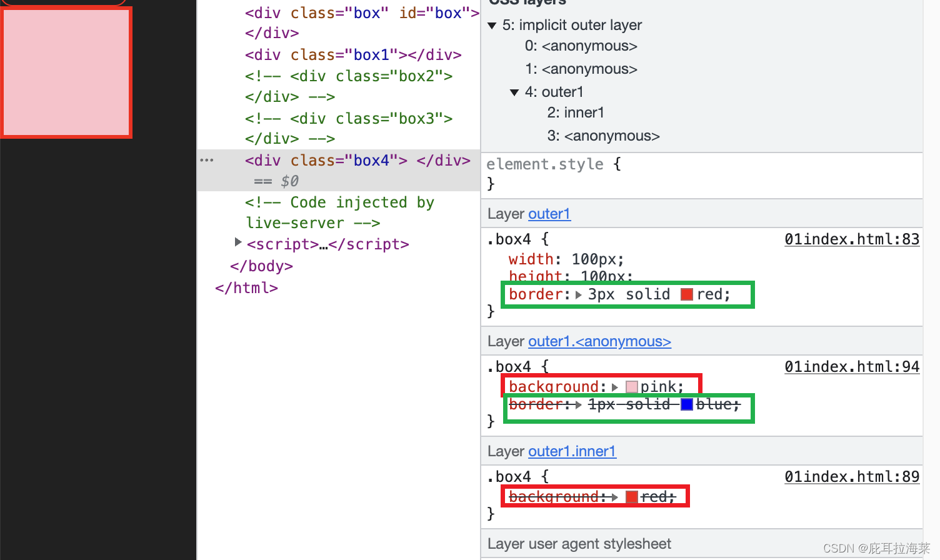This screenshot has height=560, width=940.
Task: Select the commented box2 div node
Action: coord(349,86)
